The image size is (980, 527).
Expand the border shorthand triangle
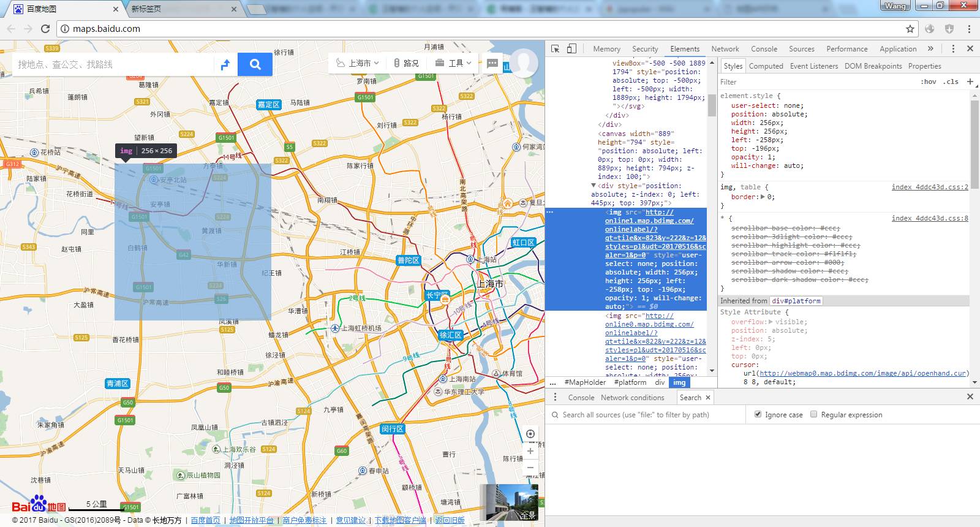coord(763,197)
